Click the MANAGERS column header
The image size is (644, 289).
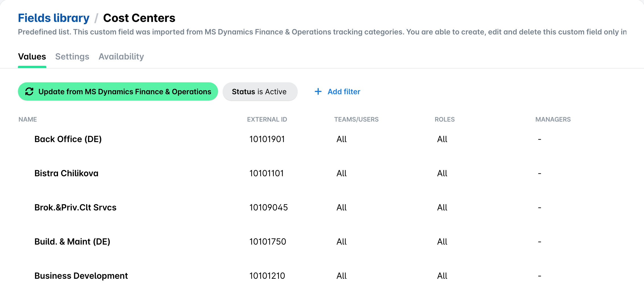553,119
